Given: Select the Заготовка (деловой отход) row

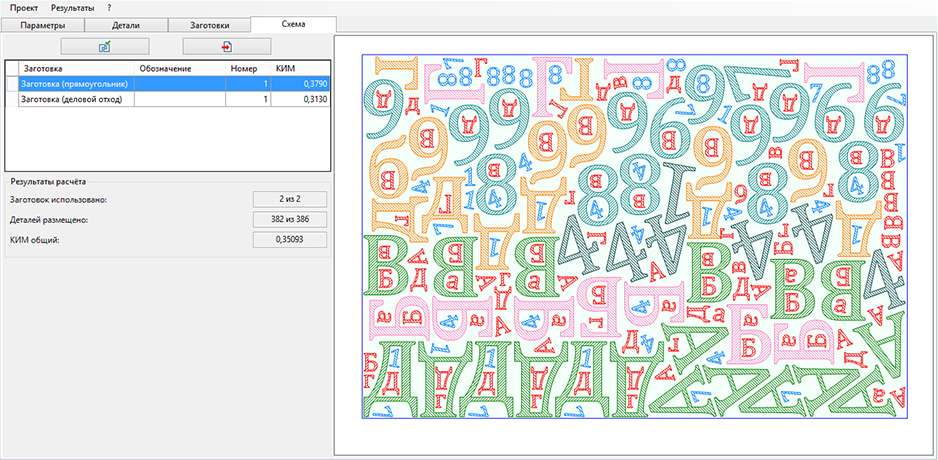Looking at the screenshot, I should (x=77, y=99).
